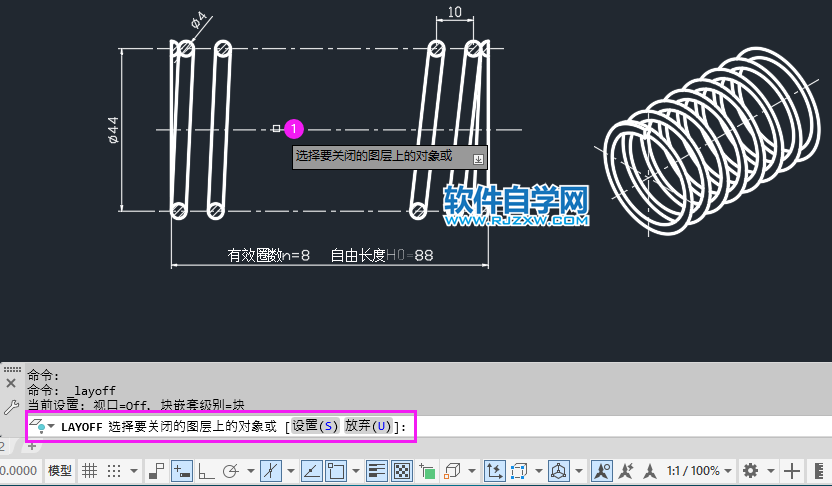This screenshot has height=486, width=832.
Task: Open command line customize wrench icon
Action: point(11,407)
